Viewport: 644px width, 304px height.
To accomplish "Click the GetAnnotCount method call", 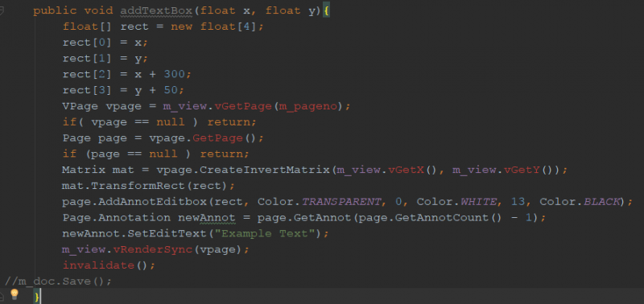I will (x=442, y=217).
